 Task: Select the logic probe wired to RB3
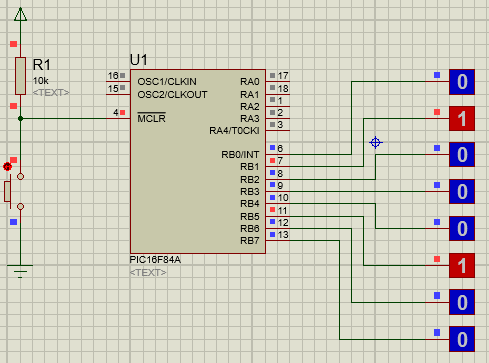[462, 192]
